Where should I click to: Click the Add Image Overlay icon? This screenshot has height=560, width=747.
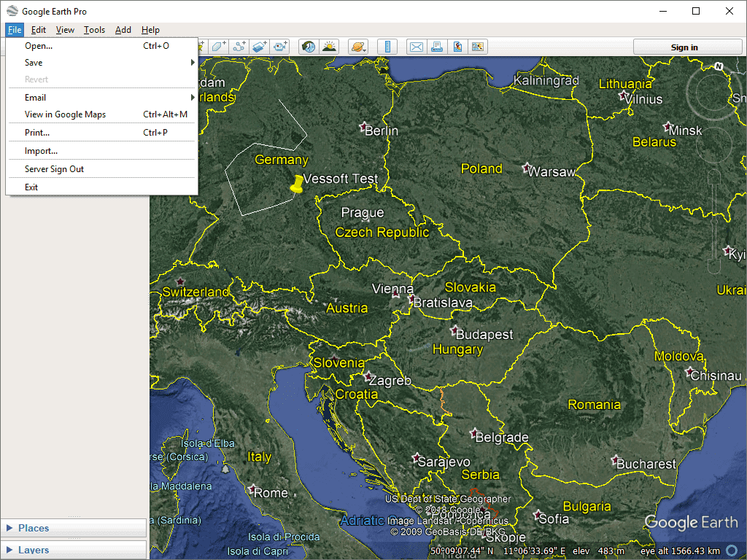coord(259,47)
